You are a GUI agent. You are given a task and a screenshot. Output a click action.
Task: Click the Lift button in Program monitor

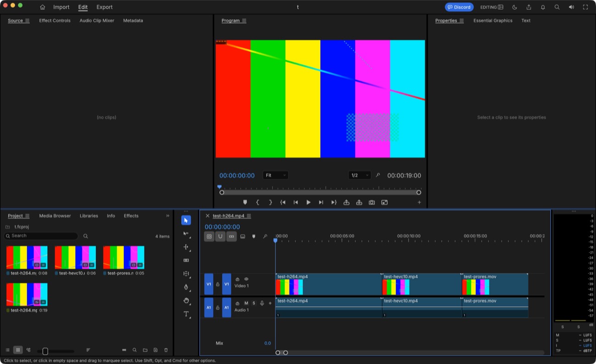coord(347,202)
